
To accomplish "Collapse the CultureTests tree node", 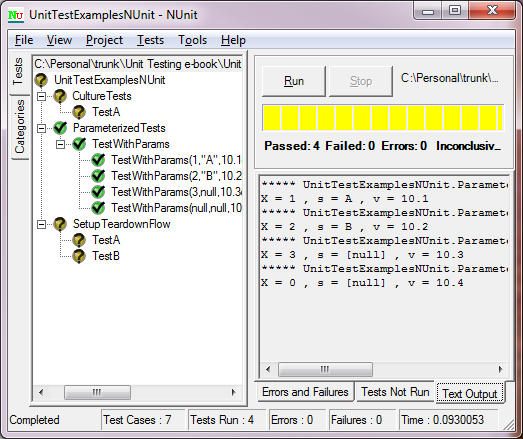I will click(41, 96).
